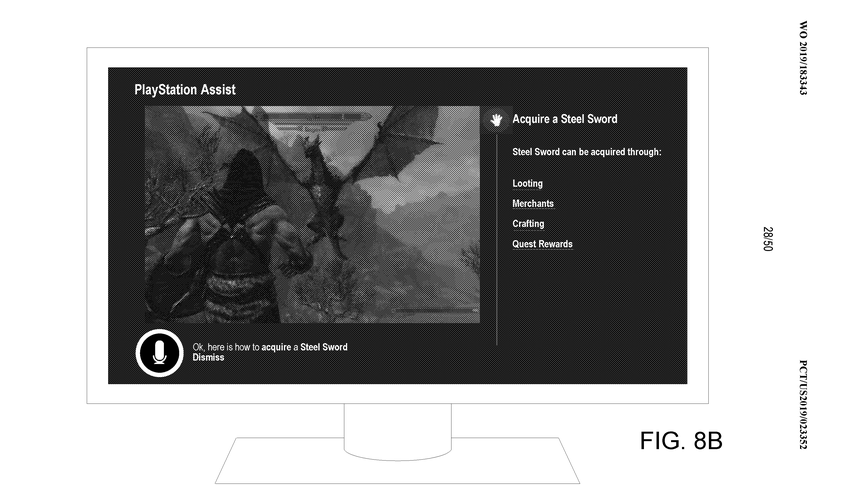Screen dimensions: 850x494
Task: Choose the Quest Rewards link
Action: tap(542, 244)
